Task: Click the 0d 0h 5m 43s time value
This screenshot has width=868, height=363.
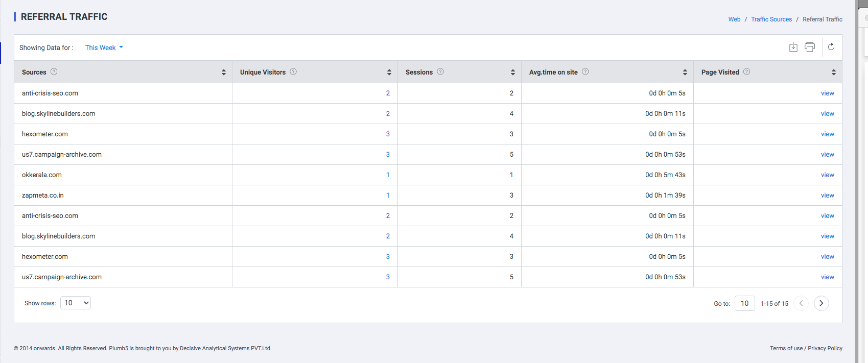Action: tap(665, 175)
